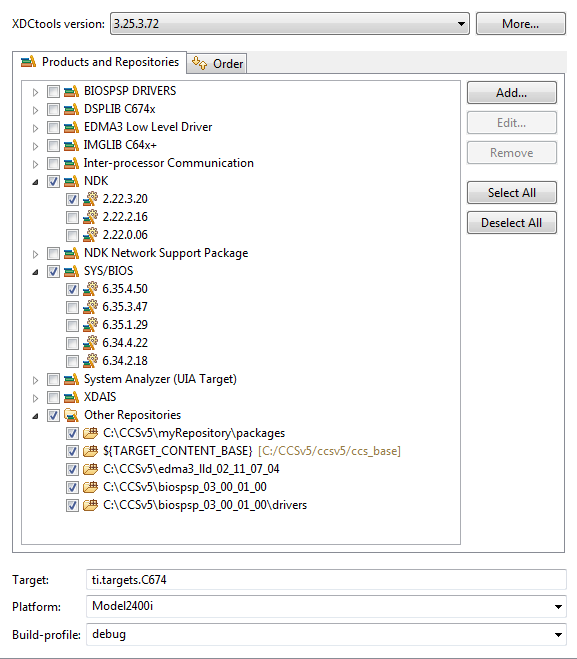This screenshot has height=659, width=577.
Task: Select the Inter-processor Communication tree row label
Action: pos(169,163)
